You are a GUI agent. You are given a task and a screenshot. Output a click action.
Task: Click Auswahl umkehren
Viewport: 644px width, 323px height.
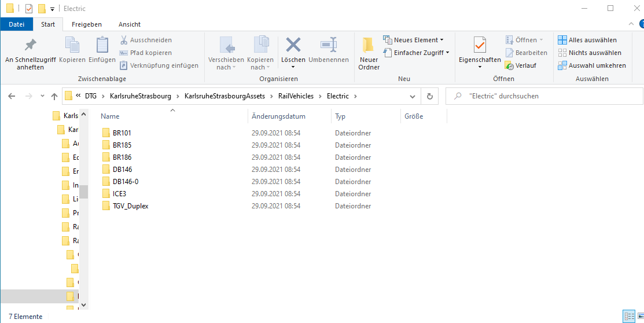(592, 65)
